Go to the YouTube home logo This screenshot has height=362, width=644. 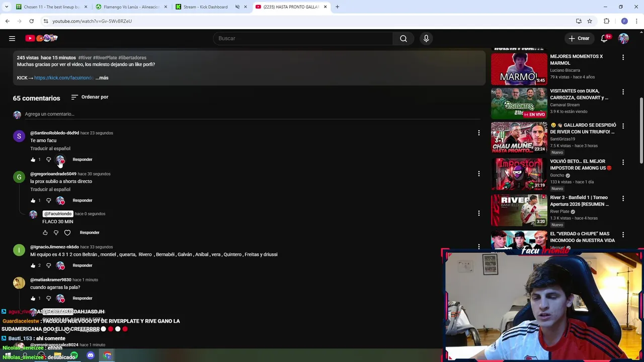coord(42,38)
